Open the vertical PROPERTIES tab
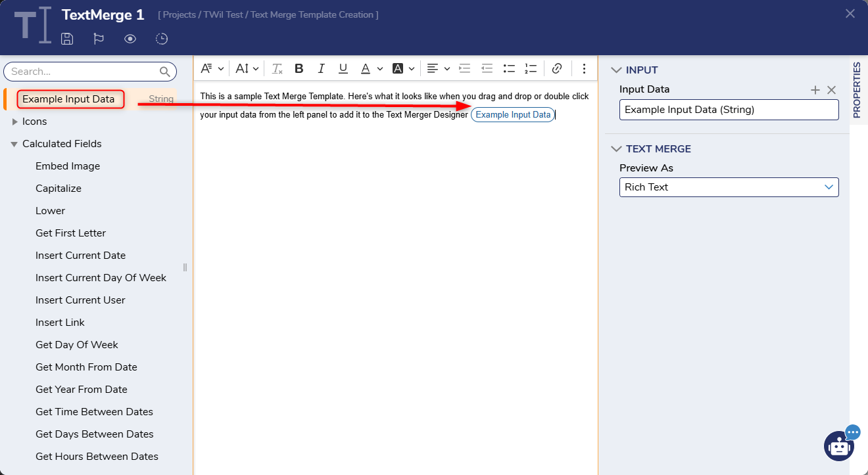Image resolution: width=868 pixels, height=475 pixels. pos(857,90)
